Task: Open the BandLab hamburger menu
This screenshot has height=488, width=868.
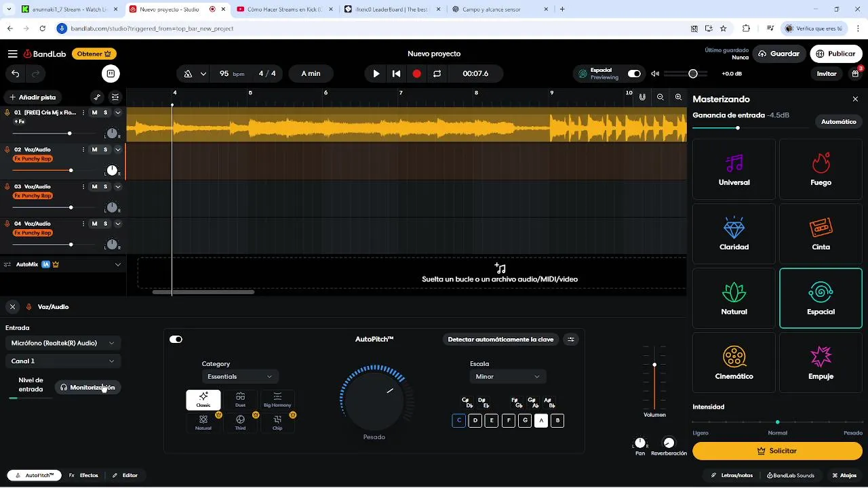Action: tap(13, 54)
